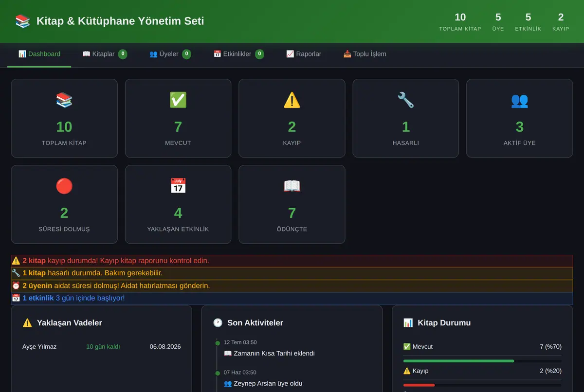Image resolution: width=584 pixels, height=392 pixels.
Task: Click the 07 Haz 03:50 timestamp
Action: click(240, 373)
